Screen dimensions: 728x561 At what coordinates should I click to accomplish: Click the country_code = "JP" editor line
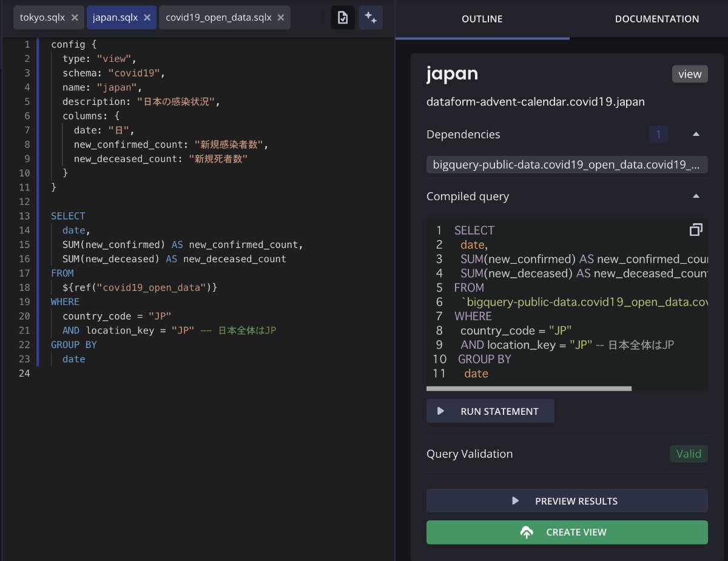117,316
